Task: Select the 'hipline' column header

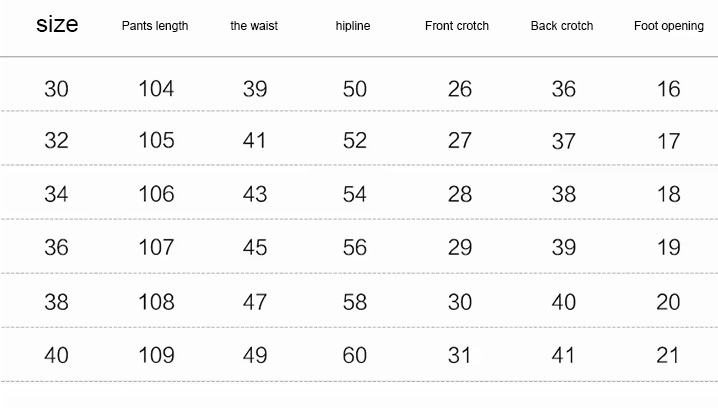Action: 353,26
